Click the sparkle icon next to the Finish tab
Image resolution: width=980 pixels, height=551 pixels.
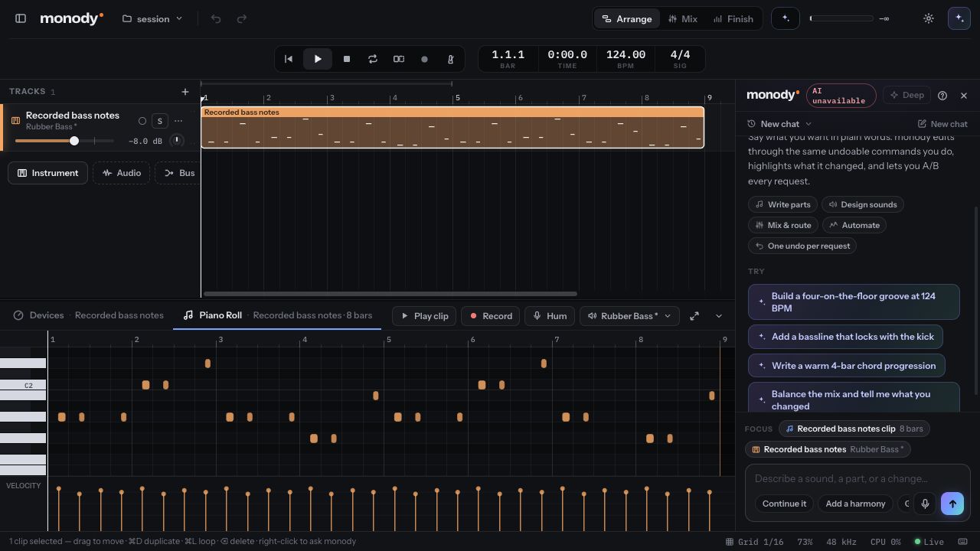pyautogui.click(x=786, y=18)
